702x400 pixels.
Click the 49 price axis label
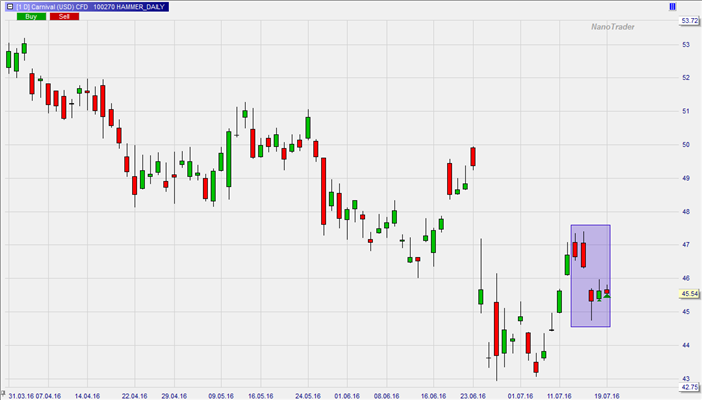pyautogui.click(x=686, y=178)
